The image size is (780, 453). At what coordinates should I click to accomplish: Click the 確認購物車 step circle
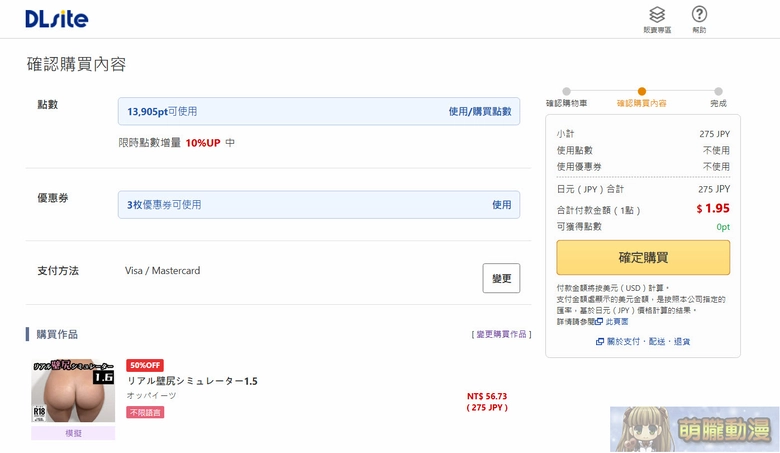tap(566, 91)
